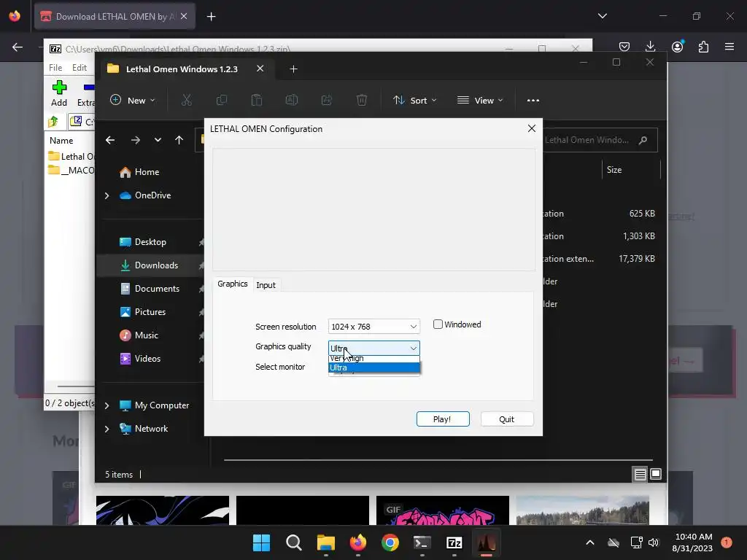Open the Sort dropdown in Explorer
Image resolution: width=747 pixels, height=560 pixels.
(x=414, y=100)
